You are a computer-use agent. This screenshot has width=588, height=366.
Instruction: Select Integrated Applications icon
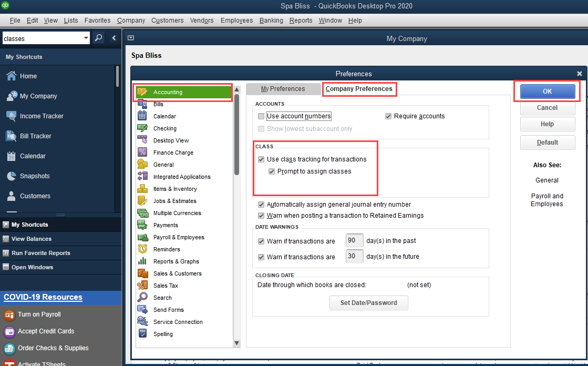pyautogui.click(x=142, y=177)
